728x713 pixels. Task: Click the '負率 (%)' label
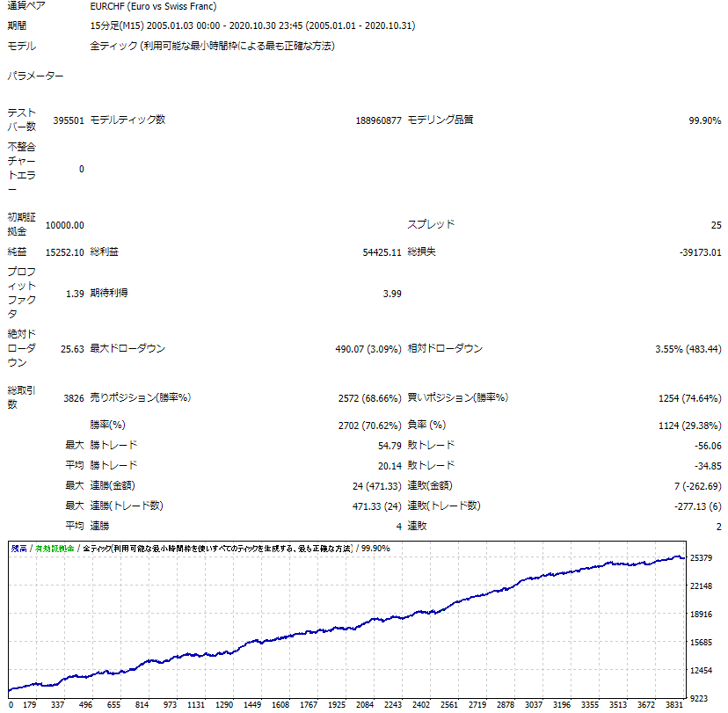[x=426, y=425]
